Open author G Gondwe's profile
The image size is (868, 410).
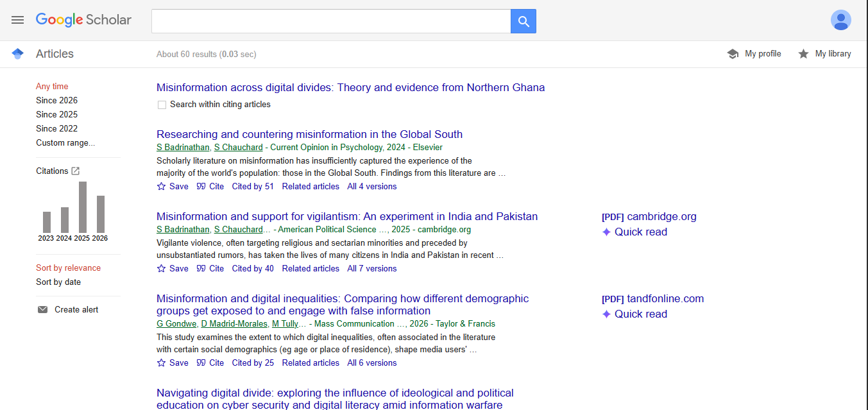(x=176, y=323)
